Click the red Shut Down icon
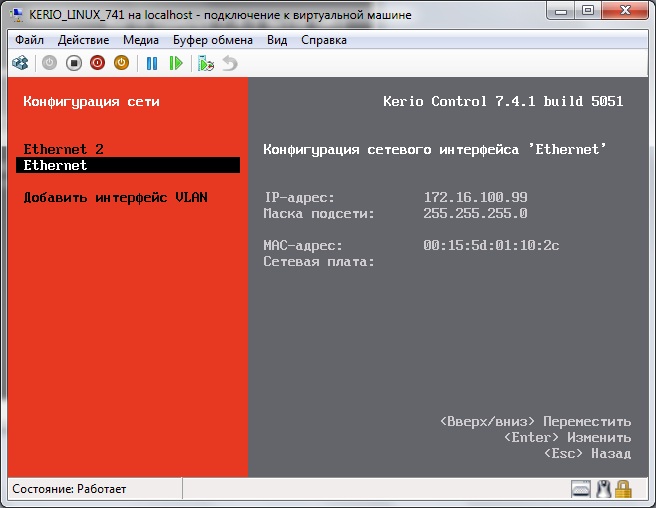The image size is (656, 508). pyautogui.click(x=98, y=63)
